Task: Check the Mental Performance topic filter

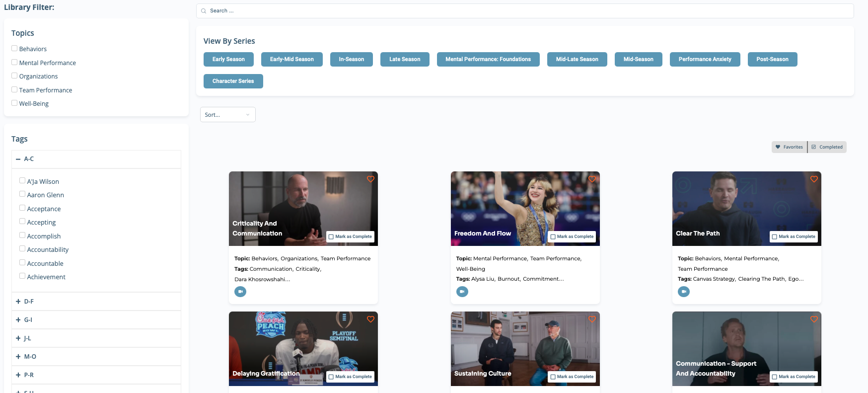Action: [x=14, y=62]
